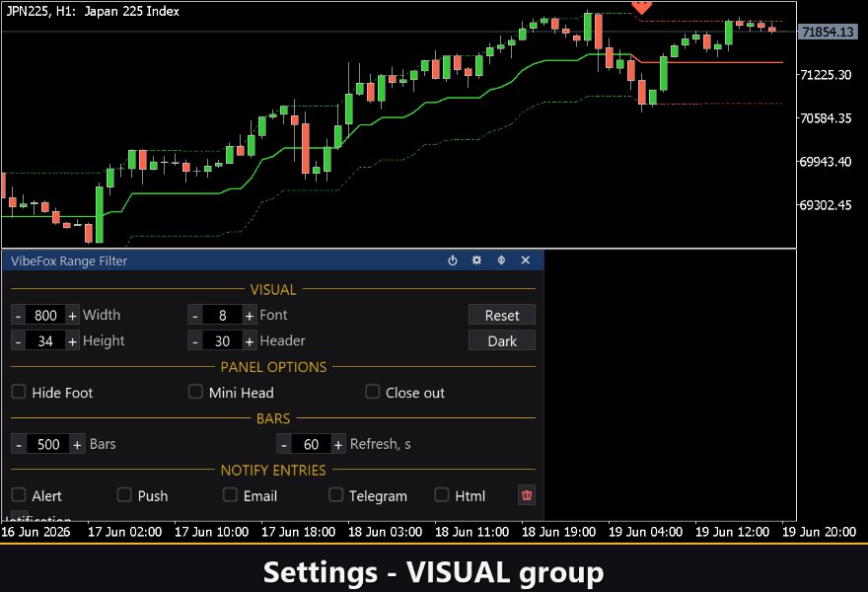
Task: Decrease the Font size value
Action: tap(195, 315)
